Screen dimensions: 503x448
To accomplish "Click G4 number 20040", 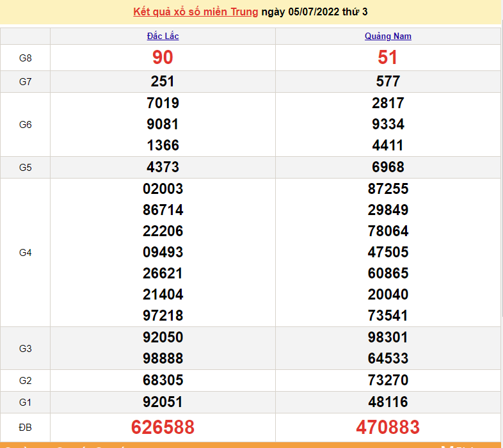I will tap(388, 294).
